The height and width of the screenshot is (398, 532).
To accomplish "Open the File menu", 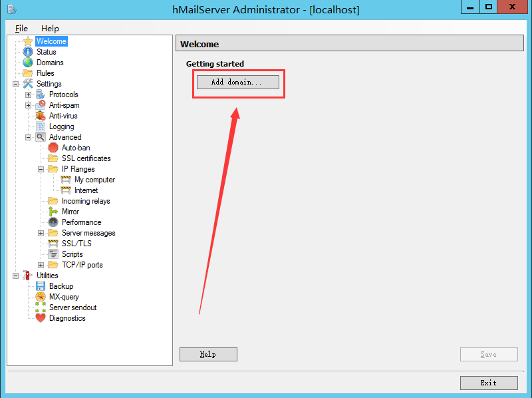I will point(21,29).
